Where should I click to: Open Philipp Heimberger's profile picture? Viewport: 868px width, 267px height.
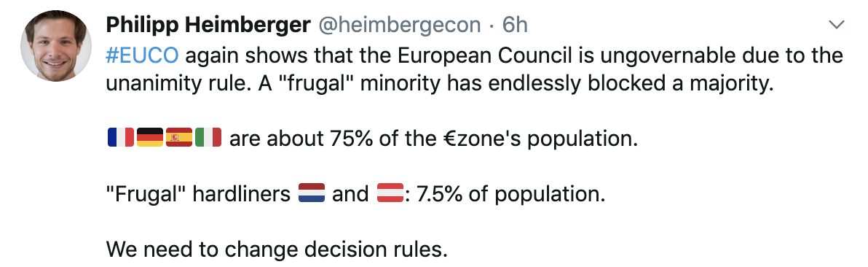click(x=56, y=45)
